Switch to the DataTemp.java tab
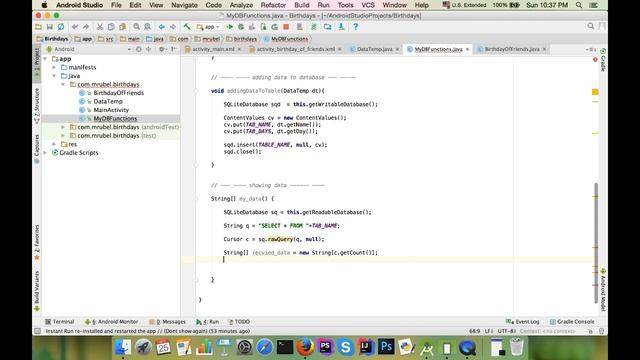The width and height of the screenshot is (640, 360). coord(374,49)
